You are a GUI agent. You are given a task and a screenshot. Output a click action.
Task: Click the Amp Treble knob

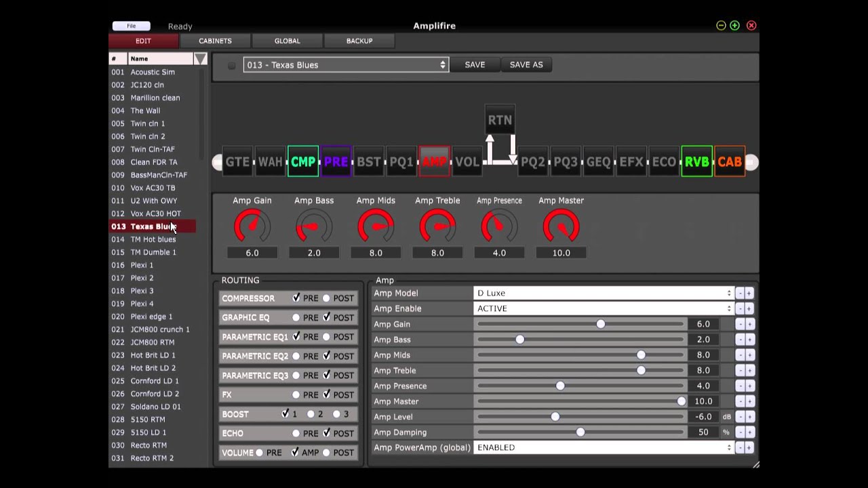pyautogui.click(x=437, y=226)
